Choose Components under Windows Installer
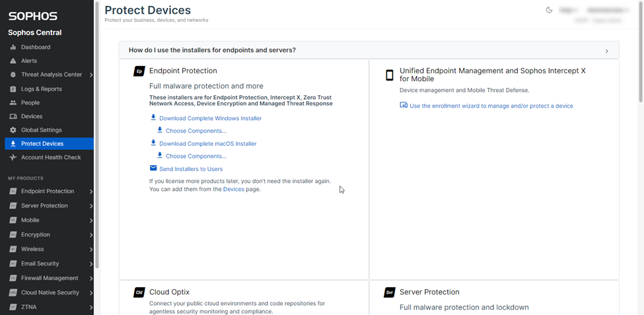Image resolution: width=644 pixels, height=315 pixels. tap(196, 131)
